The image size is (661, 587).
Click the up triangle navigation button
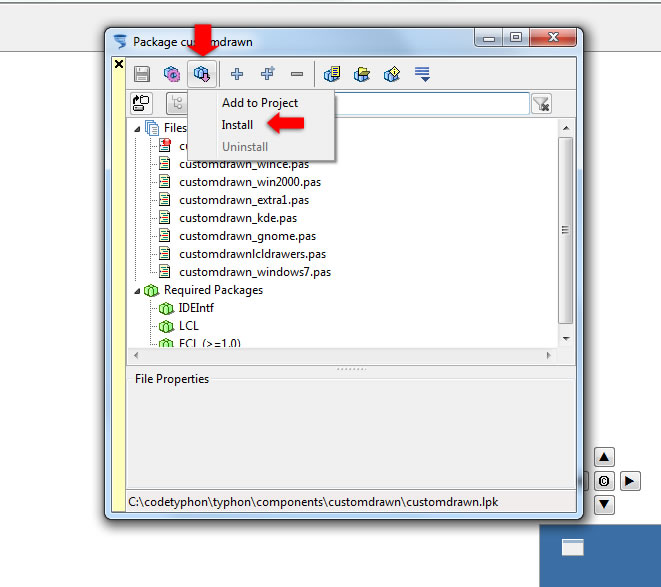tap(604, 457)
